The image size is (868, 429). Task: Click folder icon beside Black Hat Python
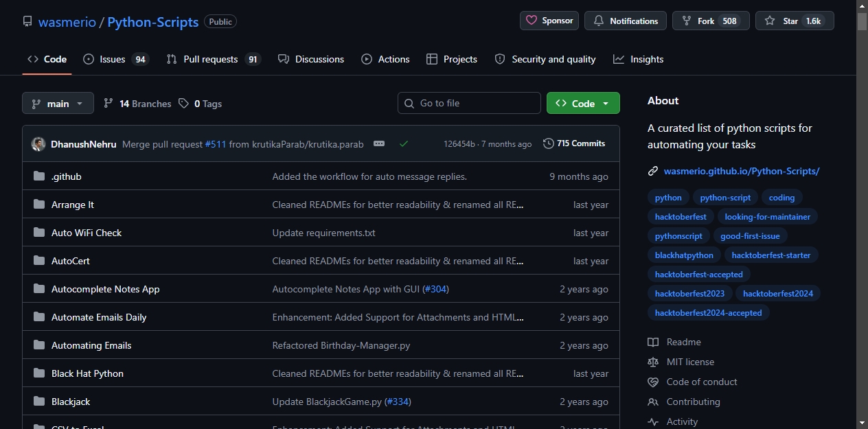point(39,373)
